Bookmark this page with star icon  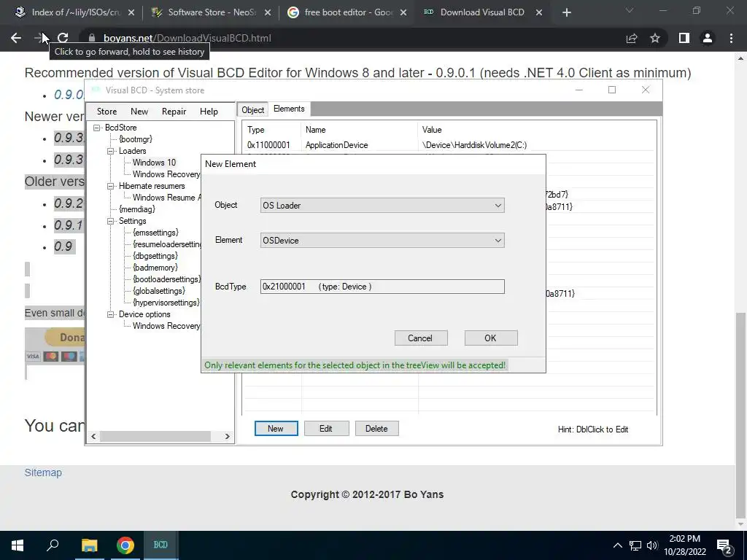(655, 38)
